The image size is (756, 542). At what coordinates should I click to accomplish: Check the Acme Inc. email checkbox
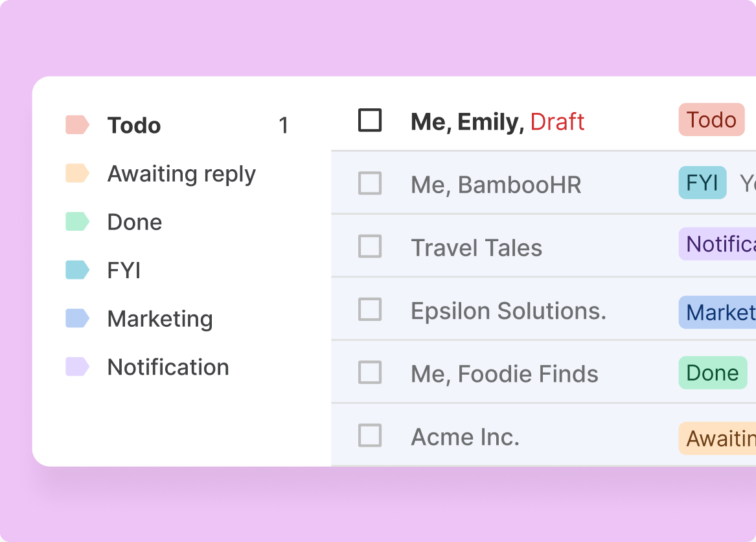click(x=370, y=436)
